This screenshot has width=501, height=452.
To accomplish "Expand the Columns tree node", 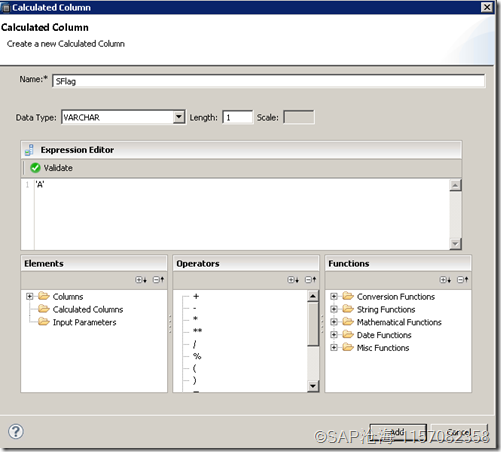I will click(x=30, y=296).
